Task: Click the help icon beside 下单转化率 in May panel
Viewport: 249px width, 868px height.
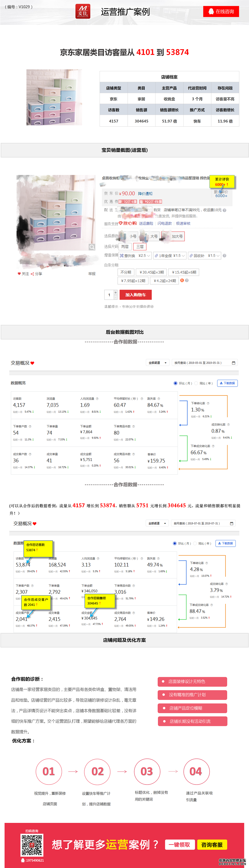Action: [208, 403]
